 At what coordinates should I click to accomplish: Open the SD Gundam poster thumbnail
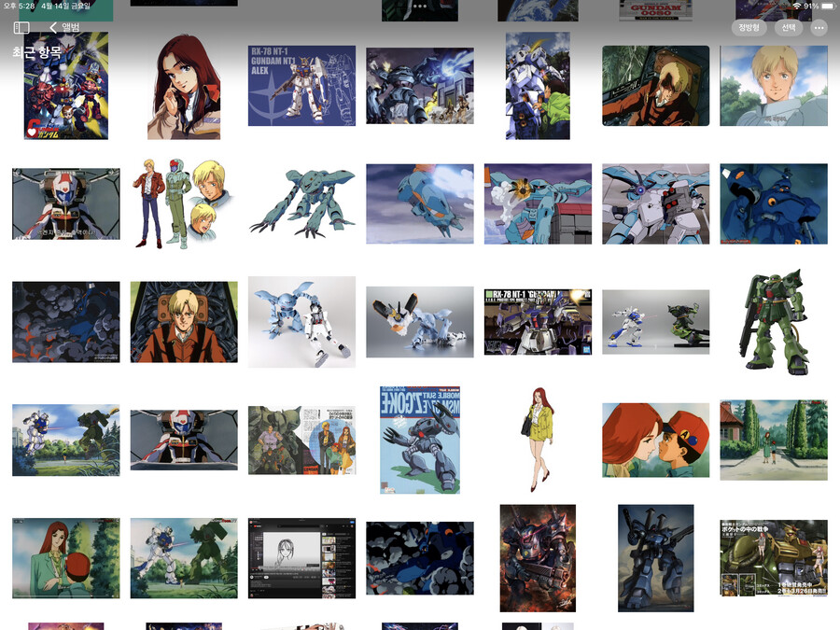click(66, 86)
